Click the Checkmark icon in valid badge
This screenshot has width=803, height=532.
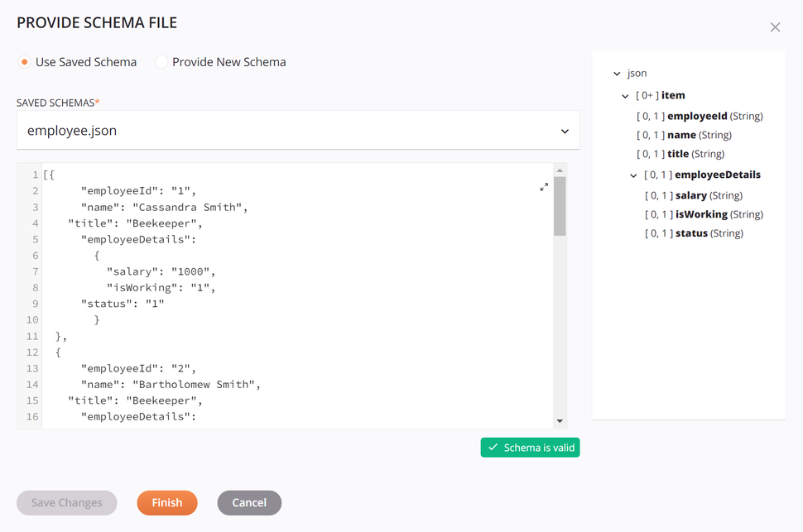pyautogui.click(x=493, y=448)
